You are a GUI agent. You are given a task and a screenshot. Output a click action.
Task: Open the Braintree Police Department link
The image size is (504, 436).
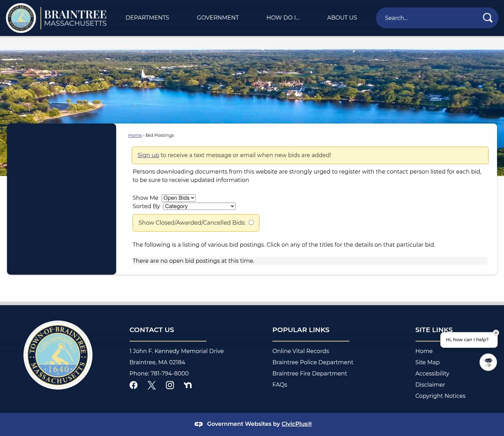pyautogui.click(x=313, y=362)
